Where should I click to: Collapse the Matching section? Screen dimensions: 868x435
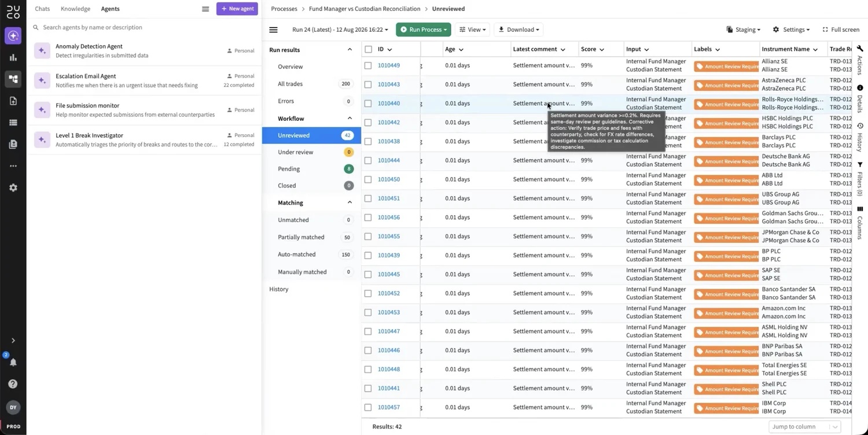[x=350, y=203]
